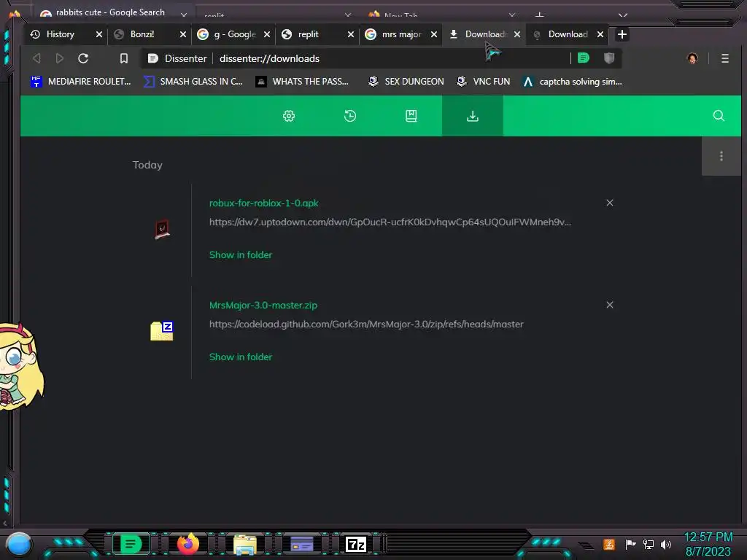Switch to rabbits cute Google Search background tab
This screenshot has width=747, height=560.
point(110,12)
